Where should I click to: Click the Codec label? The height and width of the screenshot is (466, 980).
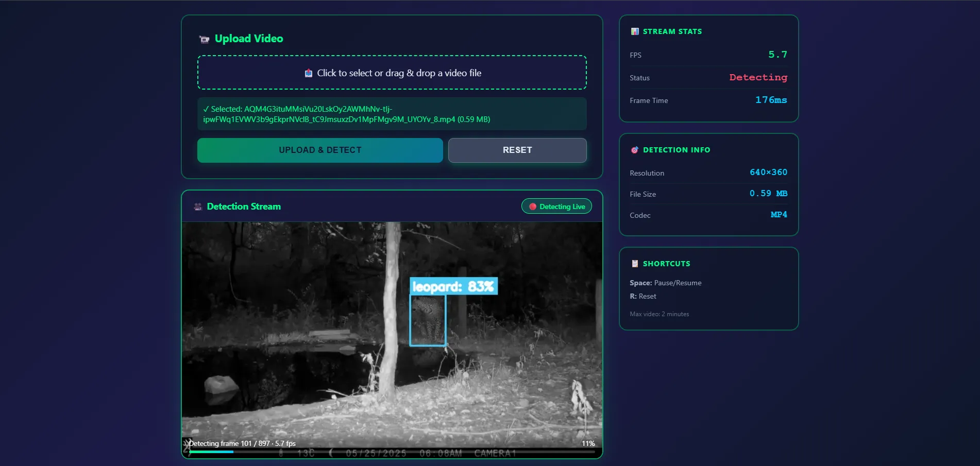pos(640,216)
